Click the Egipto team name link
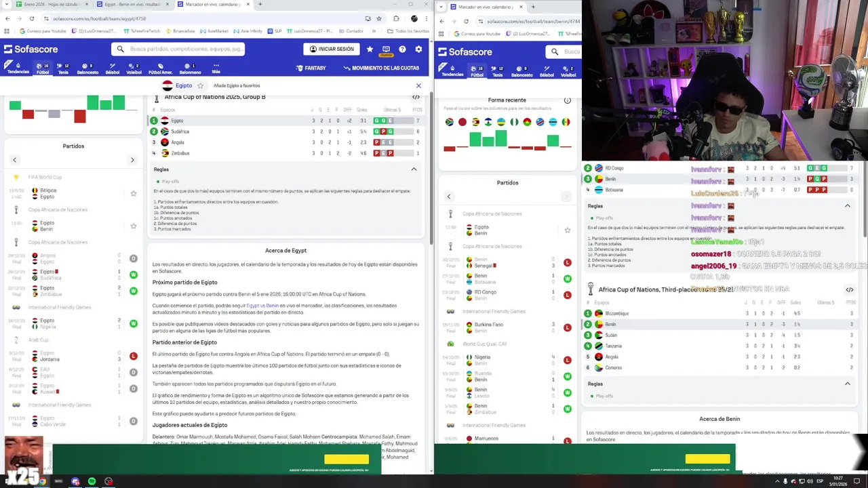The width and height of the screenshot is (868, 488). pyautogui.click(x=184, y=85)
